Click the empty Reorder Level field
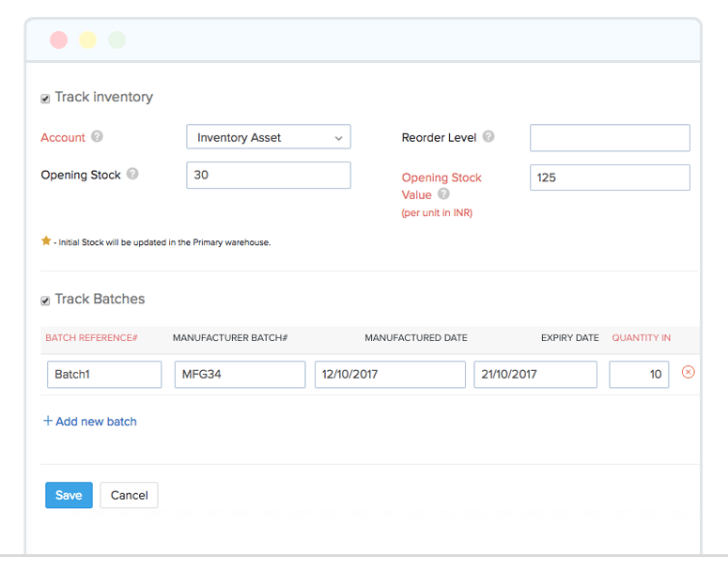Screen dimensions: 728x572 tap(610, 137)
